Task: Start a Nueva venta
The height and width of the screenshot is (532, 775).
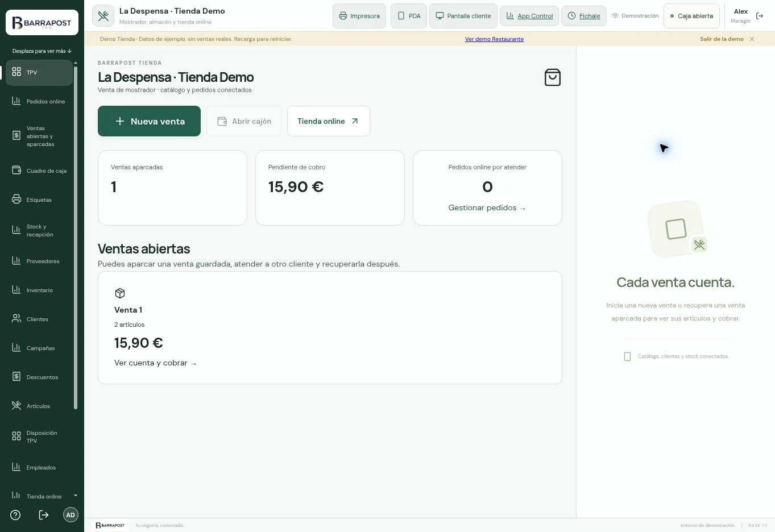Action: 149,121
